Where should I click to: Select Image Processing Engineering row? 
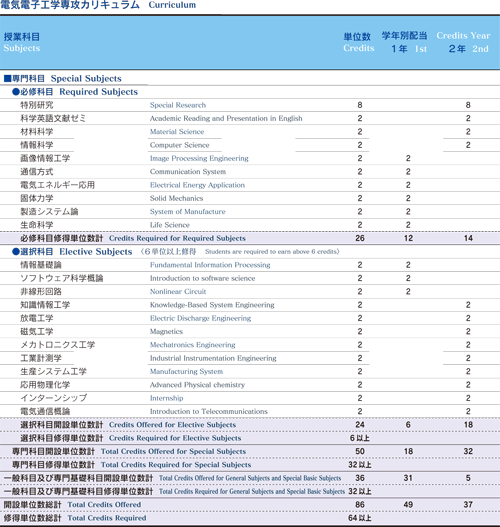[x=250, y=158]
